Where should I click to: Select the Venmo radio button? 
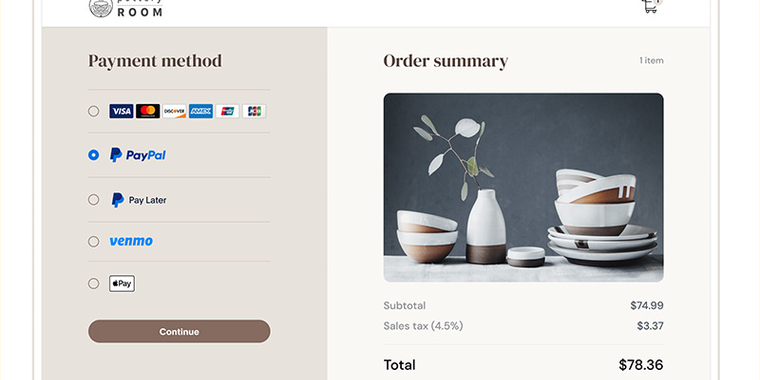tap(94, 241)
